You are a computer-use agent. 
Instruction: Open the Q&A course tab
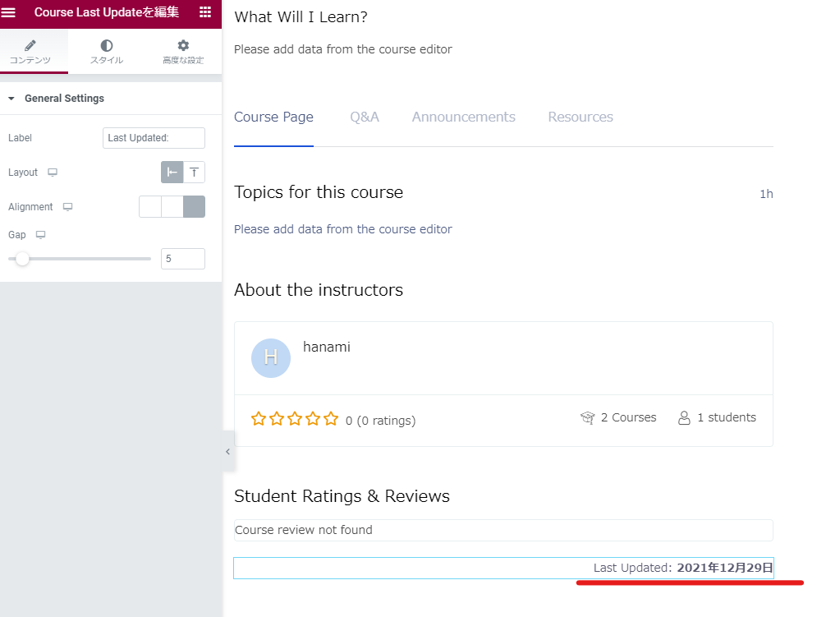point(364,117)
